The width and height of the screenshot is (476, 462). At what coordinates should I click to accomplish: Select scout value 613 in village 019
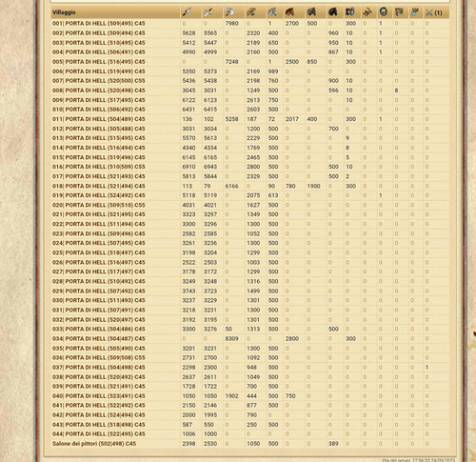273,195
